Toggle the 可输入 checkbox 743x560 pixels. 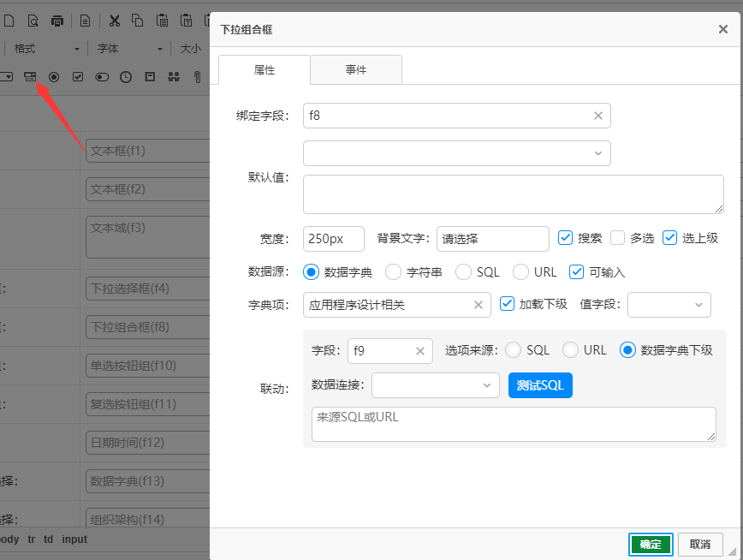(576, 271)
